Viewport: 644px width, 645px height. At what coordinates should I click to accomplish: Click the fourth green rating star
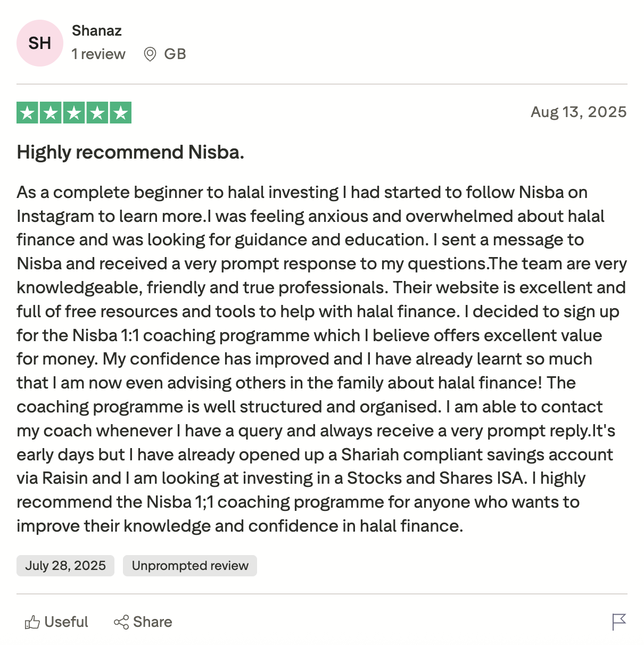[x=97, y=113]
